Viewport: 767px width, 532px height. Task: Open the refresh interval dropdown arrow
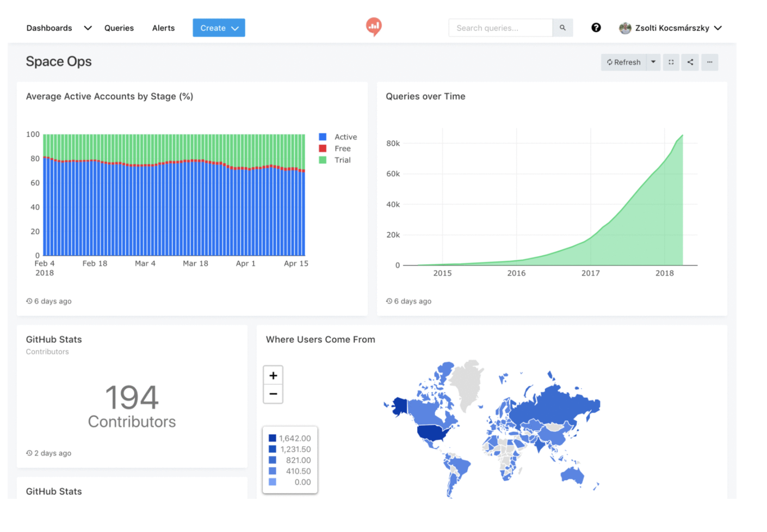coord(653,62)
